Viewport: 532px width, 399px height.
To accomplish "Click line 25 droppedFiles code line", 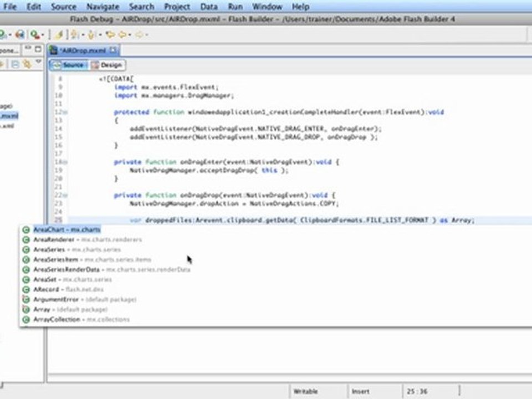I will click(x=302, y=220).
